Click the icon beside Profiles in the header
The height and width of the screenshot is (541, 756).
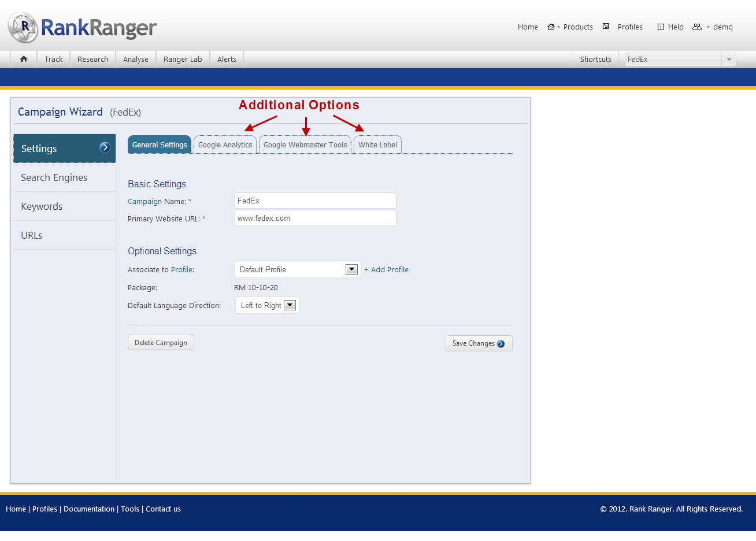click(606, 27)
